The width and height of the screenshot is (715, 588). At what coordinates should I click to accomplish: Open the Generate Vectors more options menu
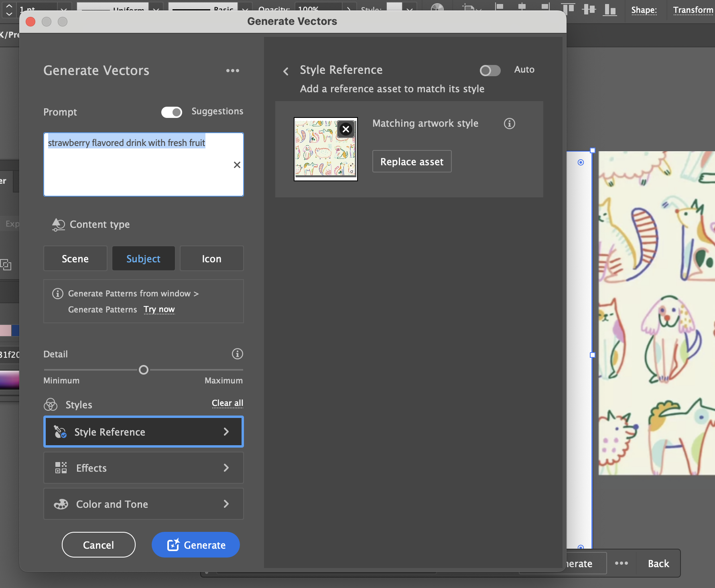tap(232, 71)
